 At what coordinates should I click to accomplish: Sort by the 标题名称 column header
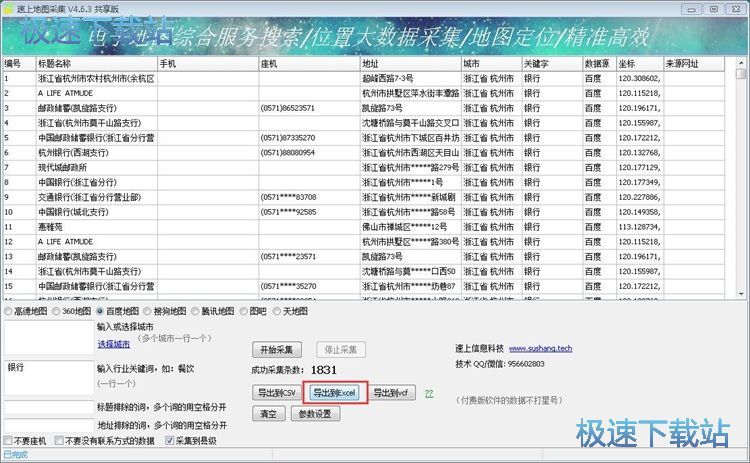[x=97, y=64]
